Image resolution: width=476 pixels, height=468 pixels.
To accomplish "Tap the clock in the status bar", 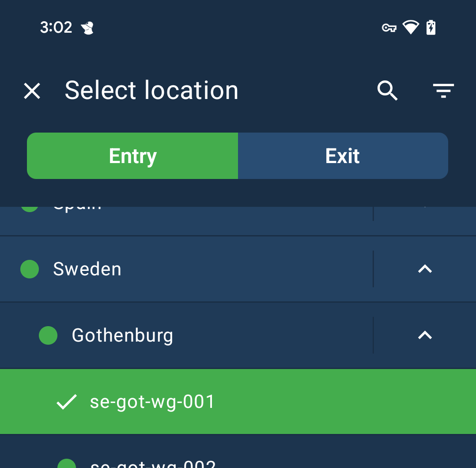I will pyautogui.click(x=56, y=27).
